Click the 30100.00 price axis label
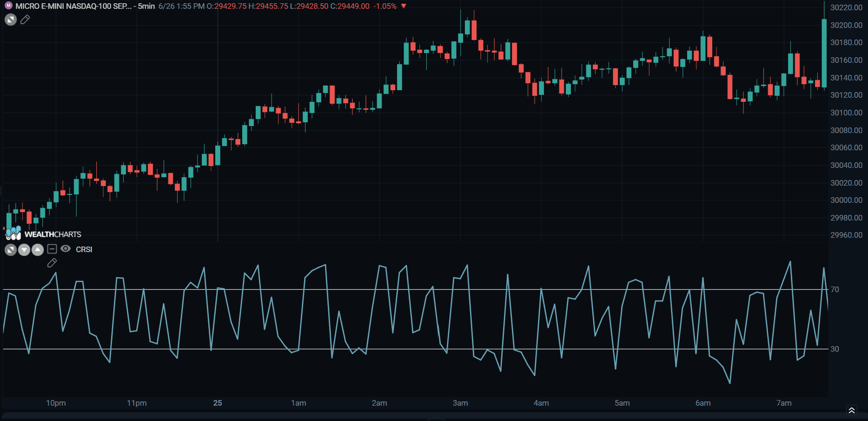Screen dimensions: 868x421 [846, 113]
